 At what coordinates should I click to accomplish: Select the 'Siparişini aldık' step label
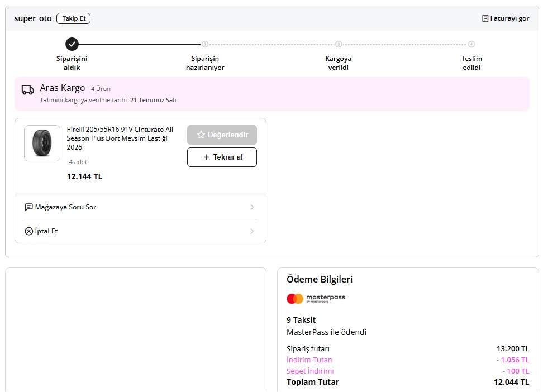[x=72, y=63]
